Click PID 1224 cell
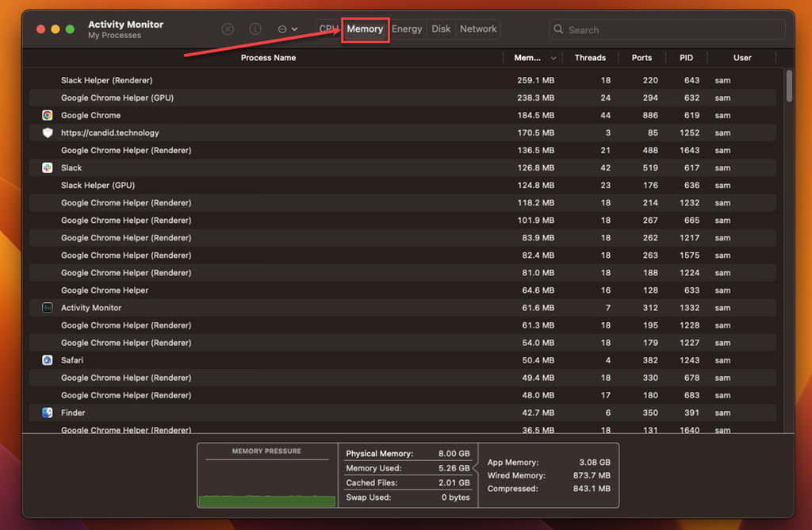 689,272
